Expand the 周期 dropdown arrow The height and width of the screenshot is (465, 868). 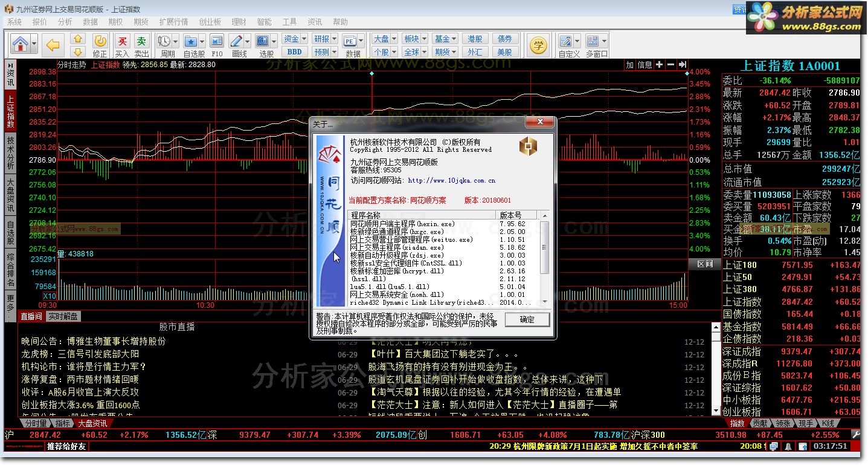coord(175,41)
